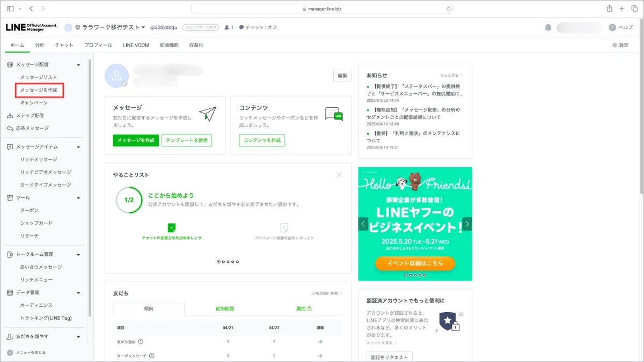Click the コンテンツを作成 button
Viewport: 644px width, 362px height.
262,141
